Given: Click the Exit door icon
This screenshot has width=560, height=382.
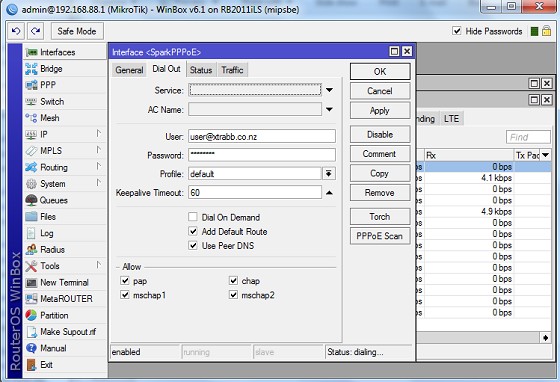Looking at the screenshot, I should [31, 365].
